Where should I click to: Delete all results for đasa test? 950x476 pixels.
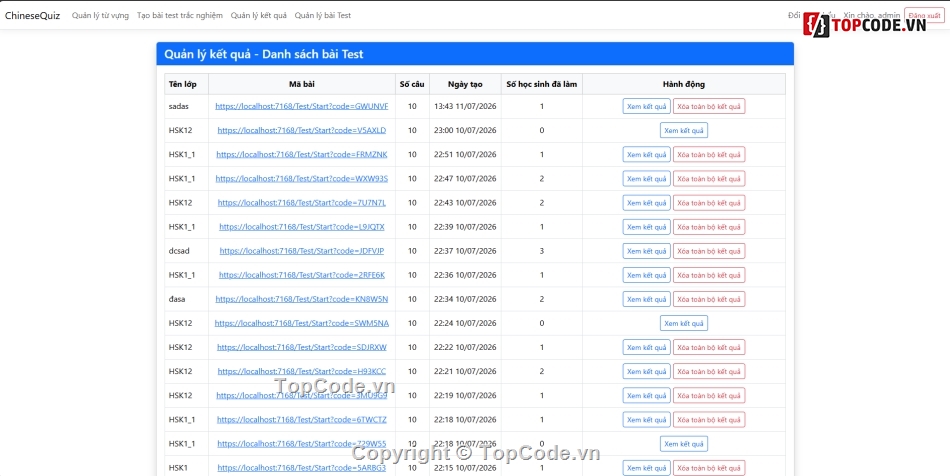click(x=709, y=299)
